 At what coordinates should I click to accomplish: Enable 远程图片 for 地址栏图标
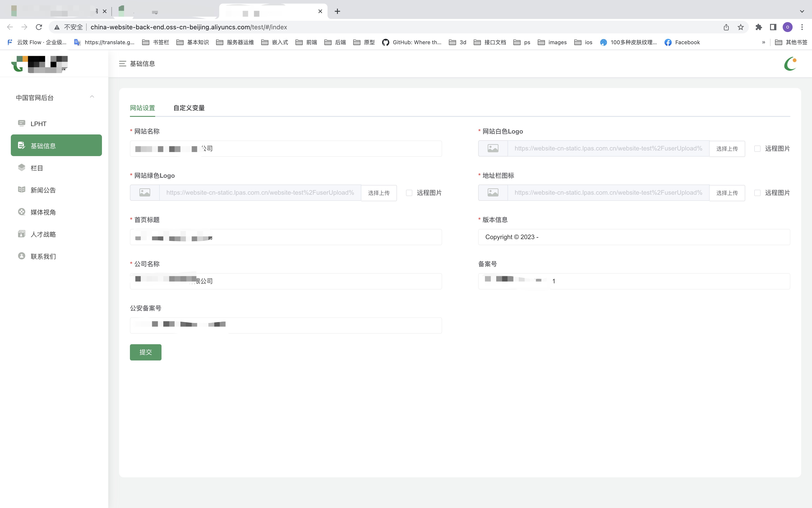point(757,193)
